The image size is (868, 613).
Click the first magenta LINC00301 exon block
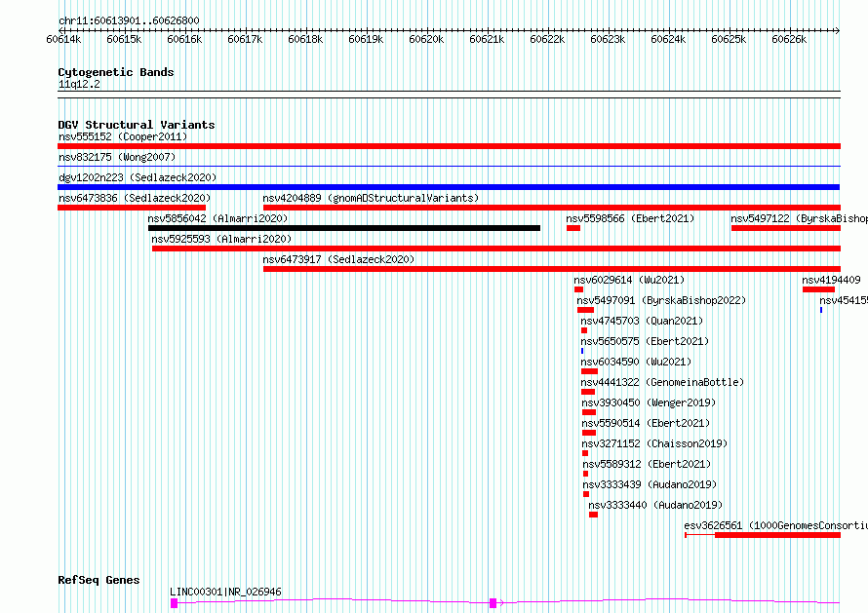pyautogui.click(x=174, y=603)
